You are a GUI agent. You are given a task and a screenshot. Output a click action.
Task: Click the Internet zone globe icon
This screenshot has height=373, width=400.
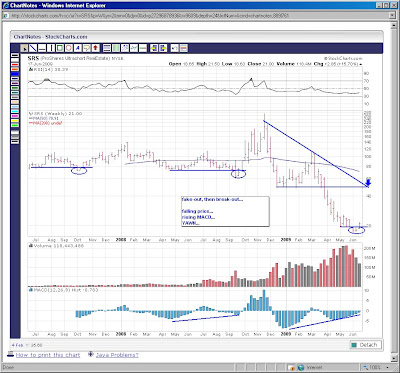[x=301, y=367]
